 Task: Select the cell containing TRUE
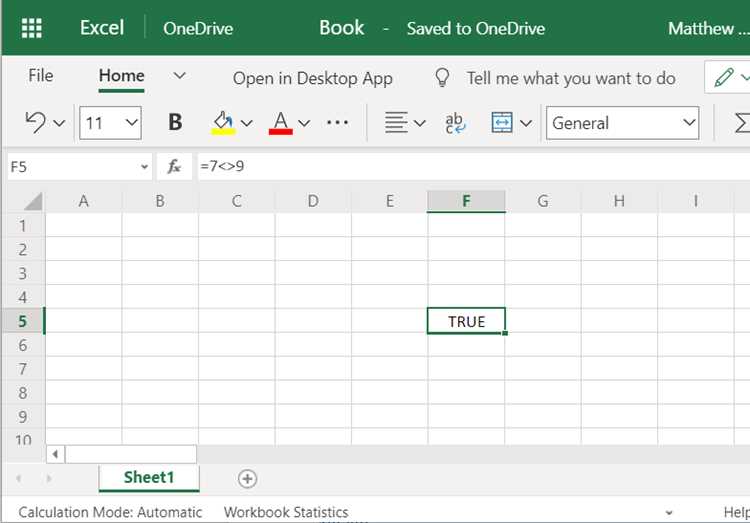[x=466, y=321]
